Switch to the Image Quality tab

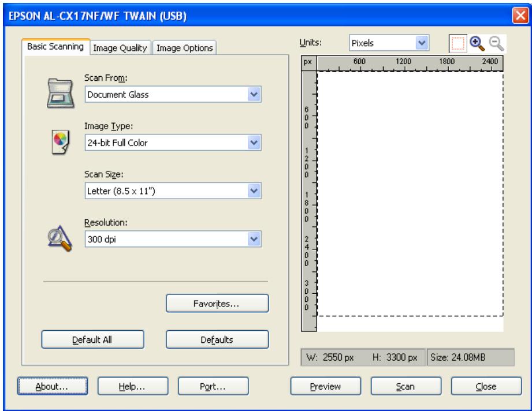120,48
